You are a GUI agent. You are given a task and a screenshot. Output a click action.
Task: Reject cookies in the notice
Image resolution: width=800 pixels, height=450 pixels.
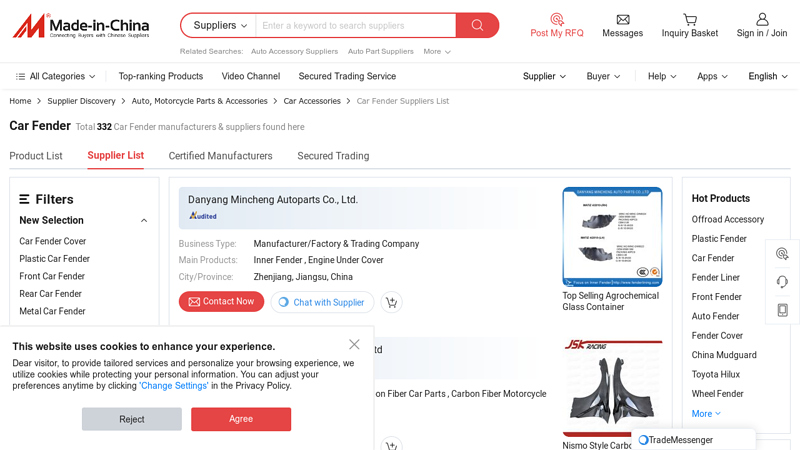(x=132, y=419)
